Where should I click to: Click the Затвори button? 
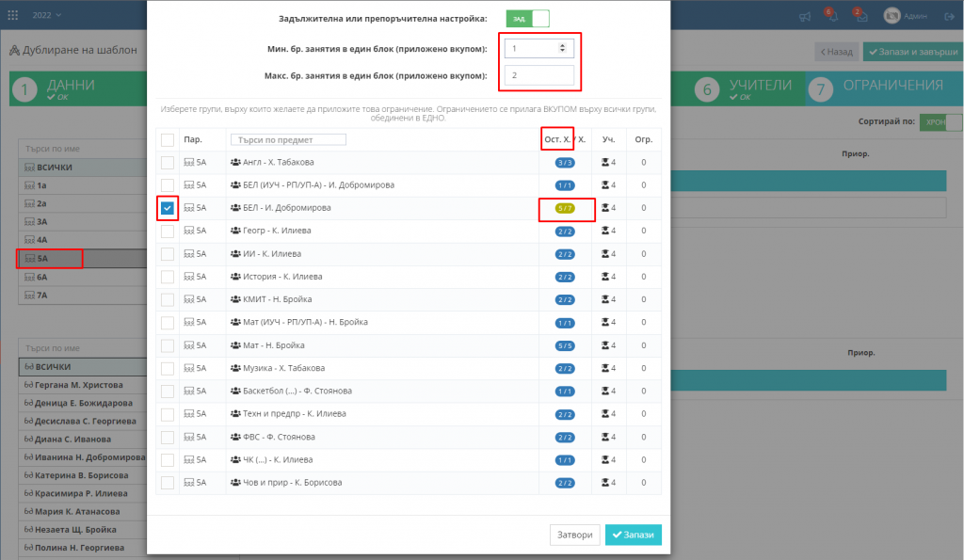[x=574, y=535]
